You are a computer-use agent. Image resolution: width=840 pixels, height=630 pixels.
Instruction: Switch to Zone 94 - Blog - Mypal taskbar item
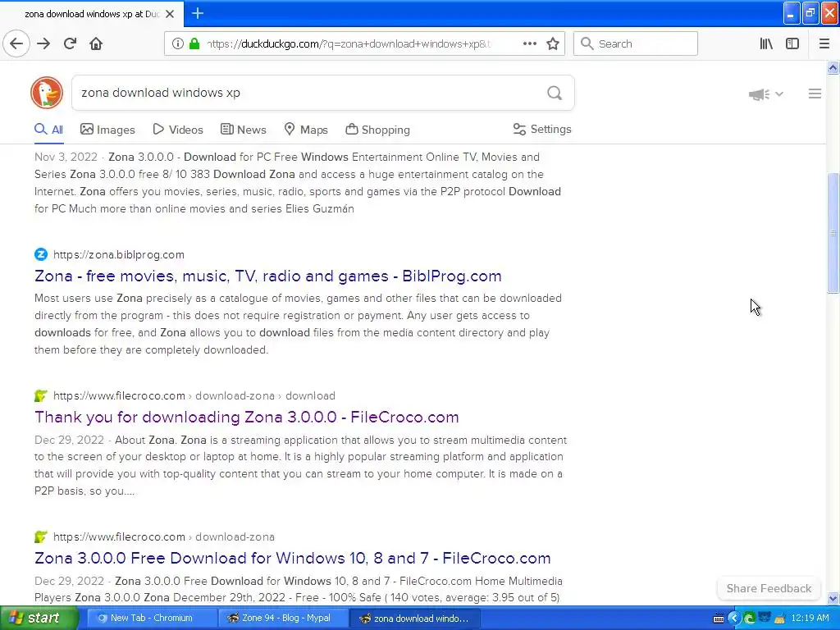283,618
